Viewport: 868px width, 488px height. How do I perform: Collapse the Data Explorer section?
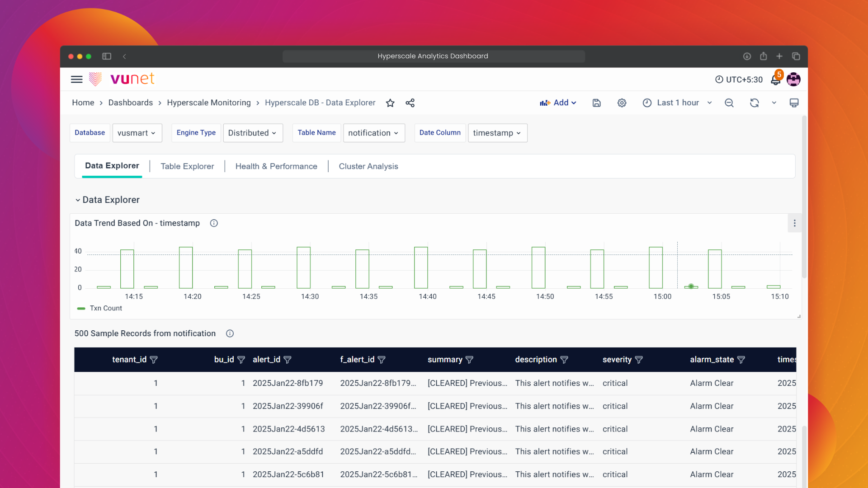[x=78, y=200]
